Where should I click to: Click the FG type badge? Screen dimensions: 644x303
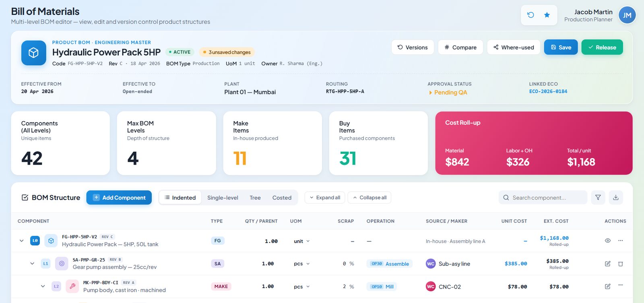[218, 241]
